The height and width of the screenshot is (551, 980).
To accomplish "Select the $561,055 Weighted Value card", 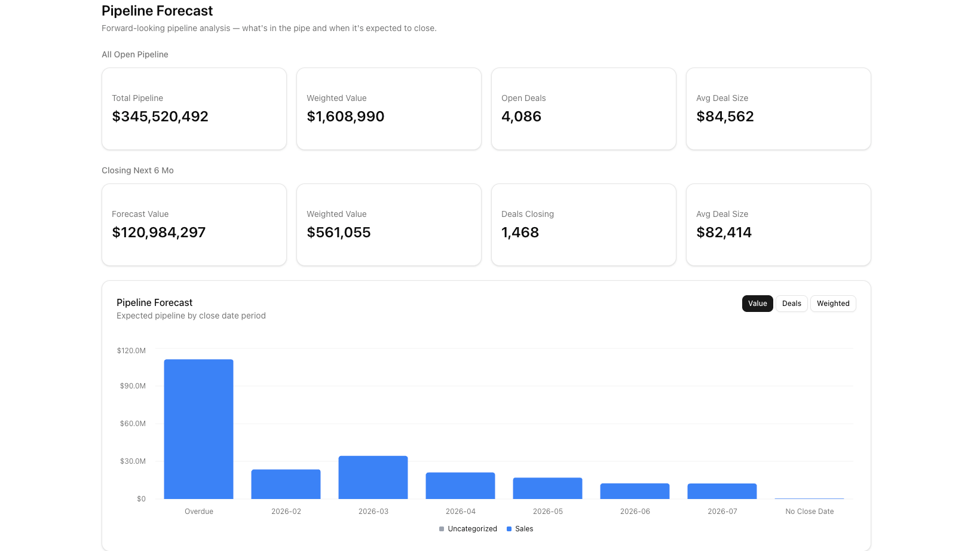I will coord(388,225).
